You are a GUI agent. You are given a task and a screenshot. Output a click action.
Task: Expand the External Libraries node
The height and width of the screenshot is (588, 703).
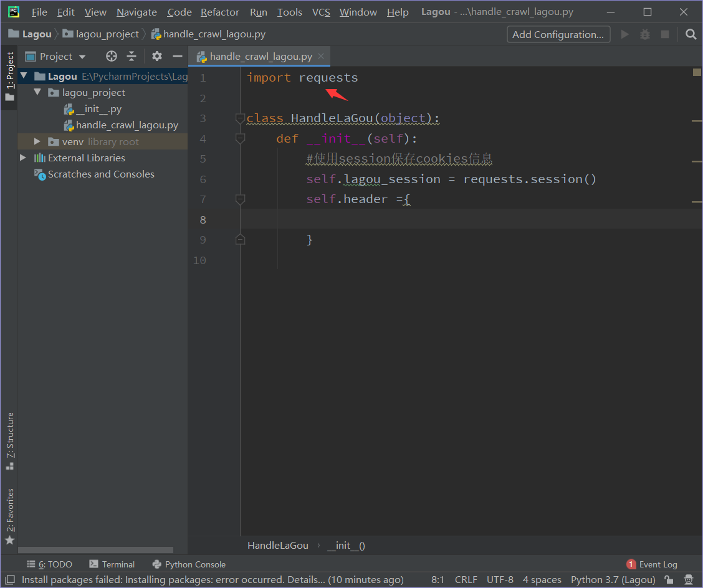click(x=23, y=158)
